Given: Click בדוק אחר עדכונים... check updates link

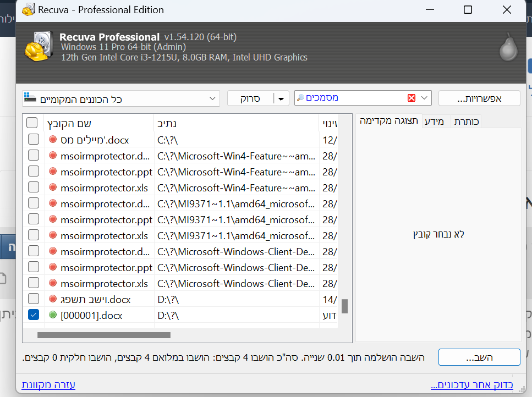Looking at the screenshot, I should (x=472, y=385).
